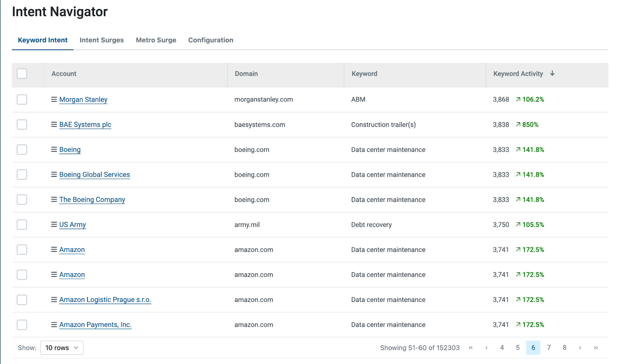Open the hamburger icon beside Amazon Payments, Inc.

(x=54, y=325)
